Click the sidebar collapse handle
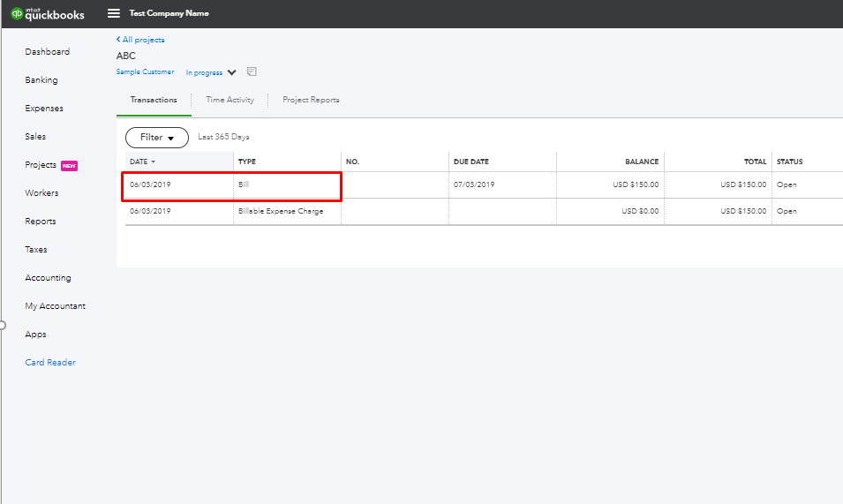The height and width of the screenshot is (504, 843). coord(3,325)
